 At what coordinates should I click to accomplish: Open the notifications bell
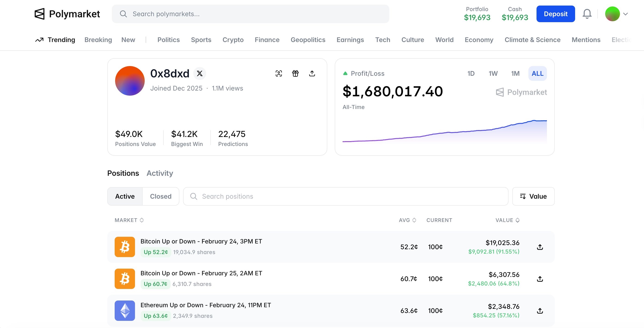point(587,14)
